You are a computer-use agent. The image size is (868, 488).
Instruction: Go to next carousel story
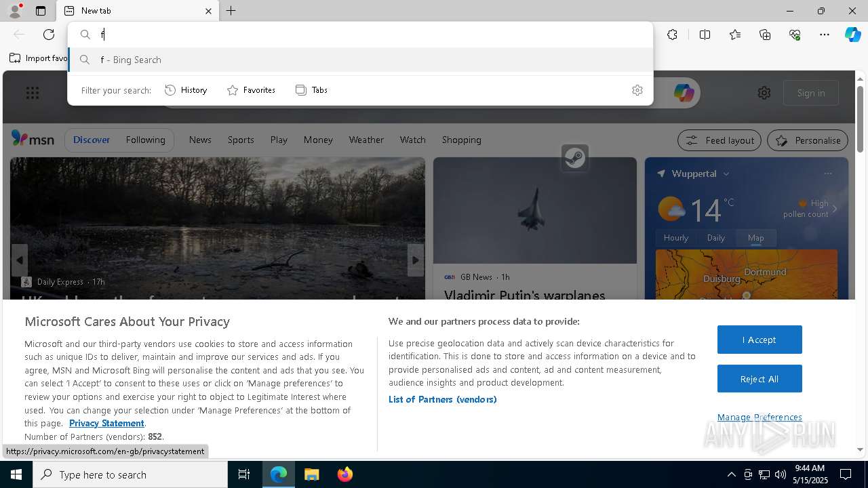point(415,260)
